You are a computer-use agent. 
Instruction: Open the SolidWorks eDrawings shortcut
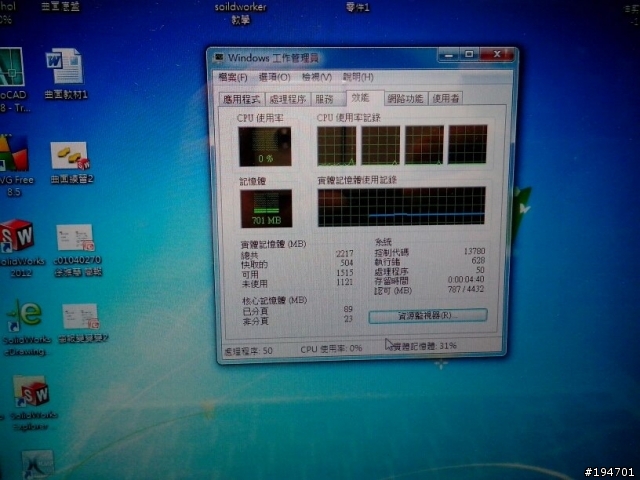point(26,327)
